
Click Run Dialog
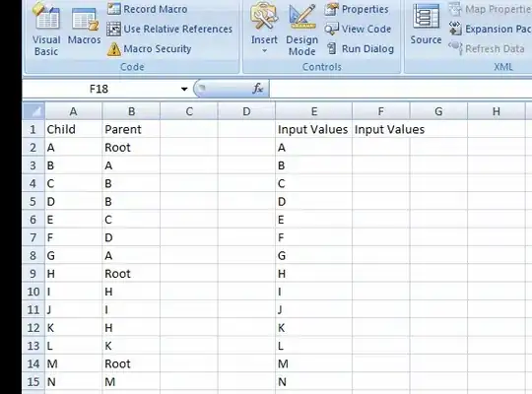coord(361,49)
